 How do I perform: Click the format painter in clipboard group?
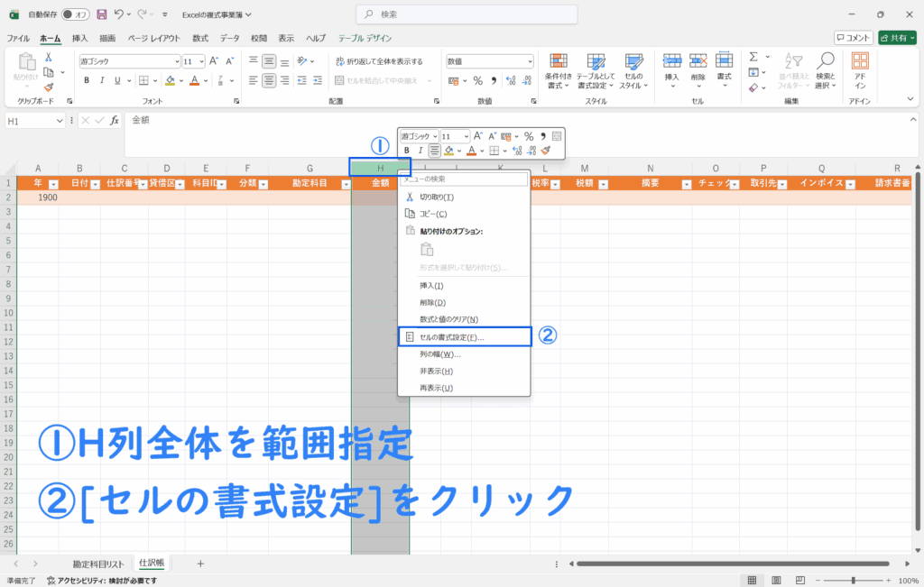click(x=49, y=87)
